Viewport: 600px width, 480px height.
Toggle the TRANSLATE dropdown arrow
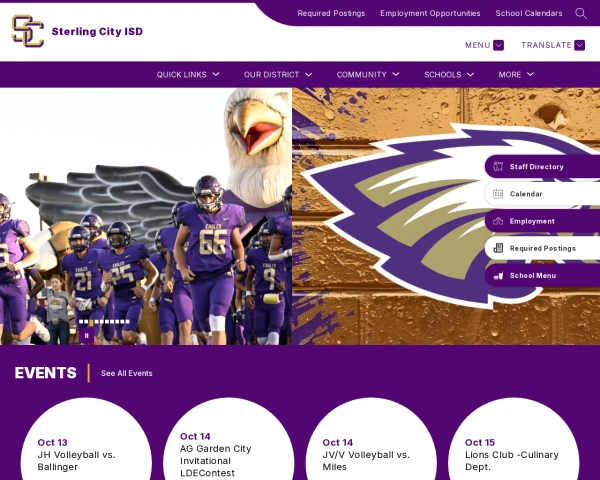pyautogui.click(x=579, y=45)
